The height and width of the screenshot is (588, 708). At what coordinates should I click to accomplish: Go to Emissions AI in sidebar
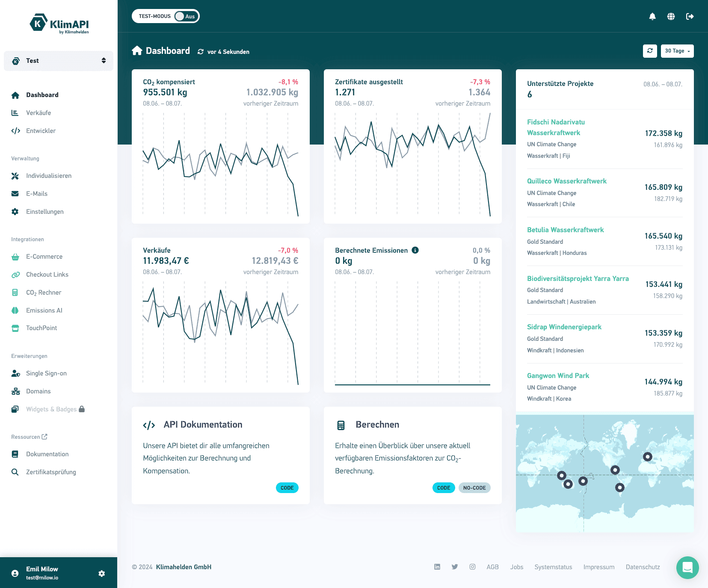pyautogui.click(x=44, y=310)
